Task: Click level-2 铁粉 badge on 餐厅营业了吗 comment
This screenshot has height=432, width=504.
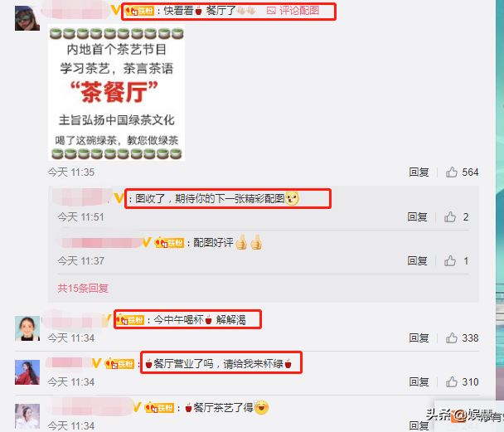Action: (x=119, y=364)
